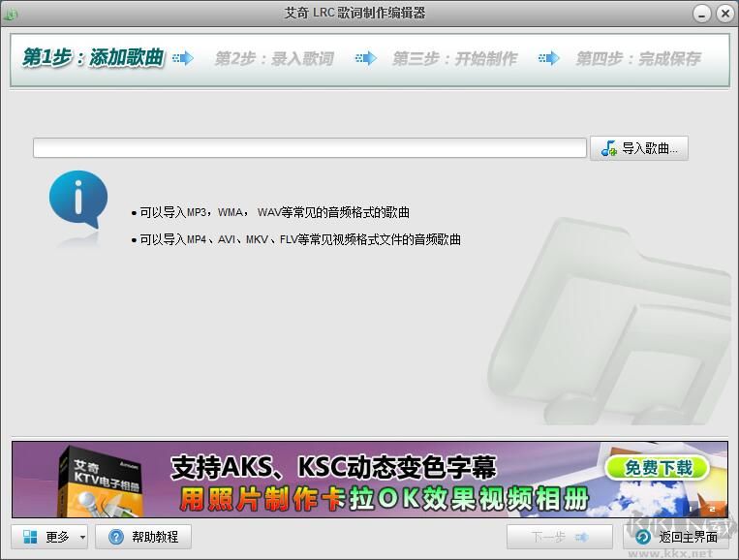The height and width of the screenshot is (560, 739).
Task: Select the 第三步：开始制作 step tab
Action: click(454, 59)
